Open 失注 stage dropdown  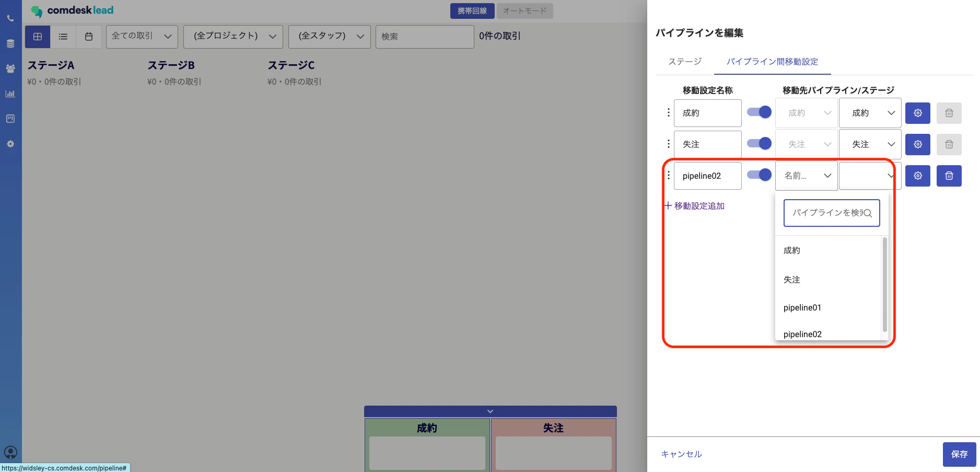870,144
